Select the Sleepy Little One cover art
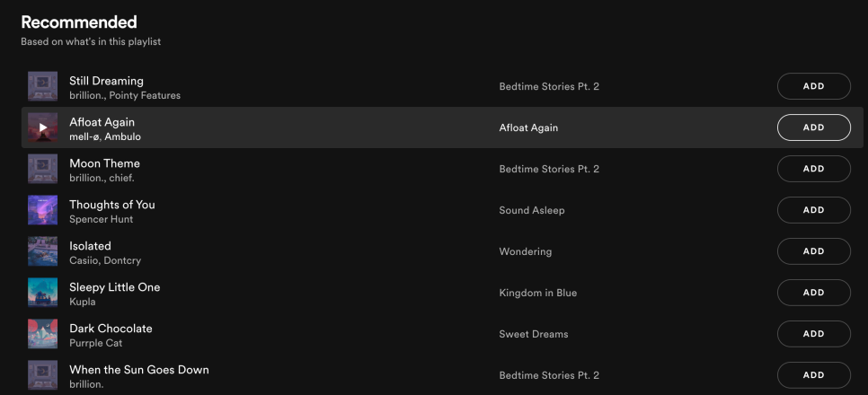868x395 pixels. coord(42,293)
